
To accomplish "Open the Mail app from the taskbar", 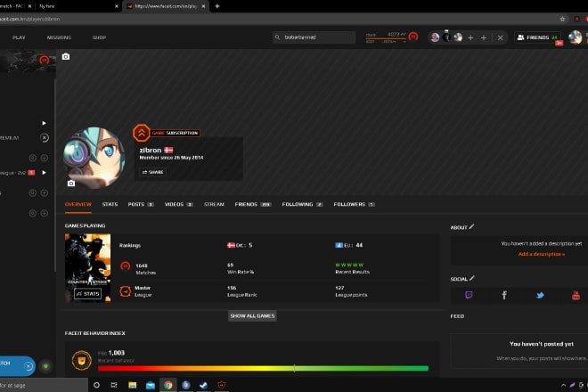I will pyautogui.click(x=151, y=385).
